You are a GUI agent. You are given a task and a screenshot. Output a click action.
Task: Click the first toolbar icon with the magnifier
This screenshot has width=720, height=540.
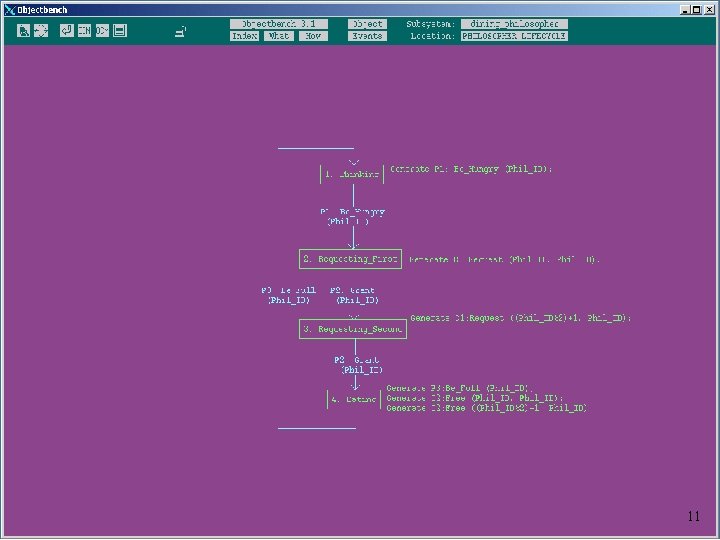click(23, 31)
